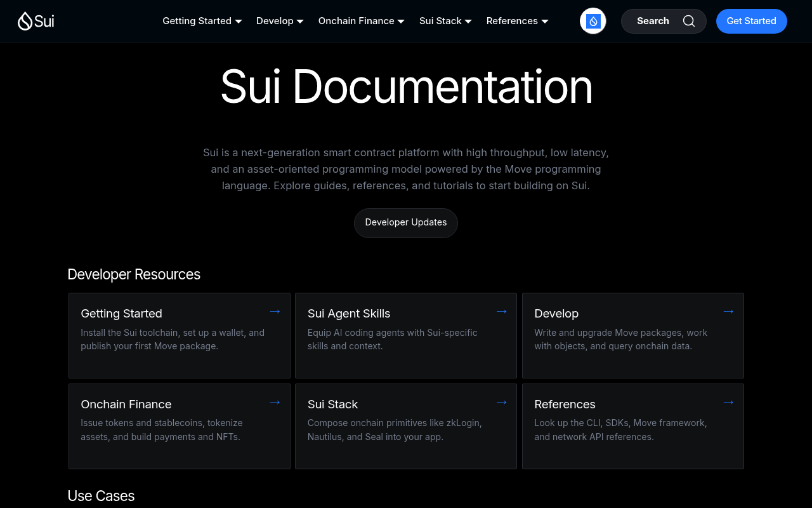The height and width of the screenshot is (508, 812).
Task: Click the arrow on the Getting Started card
Action: [275, 311]
